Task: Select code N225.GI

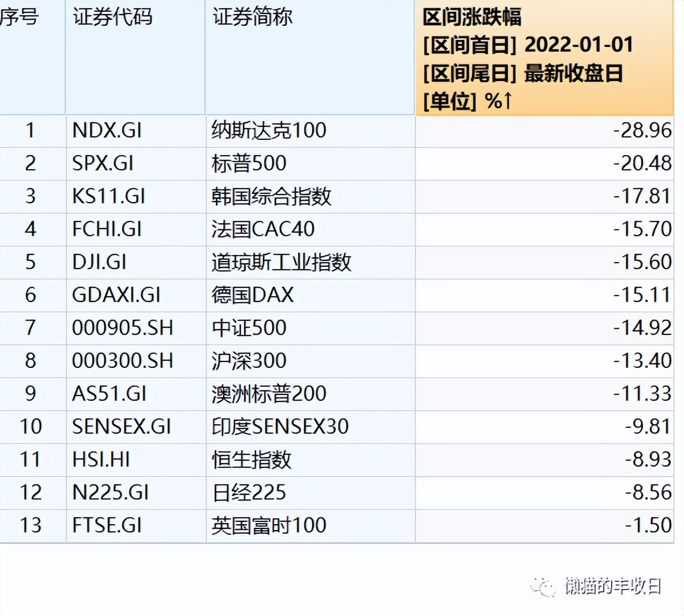Action: [x=110, y=493]
